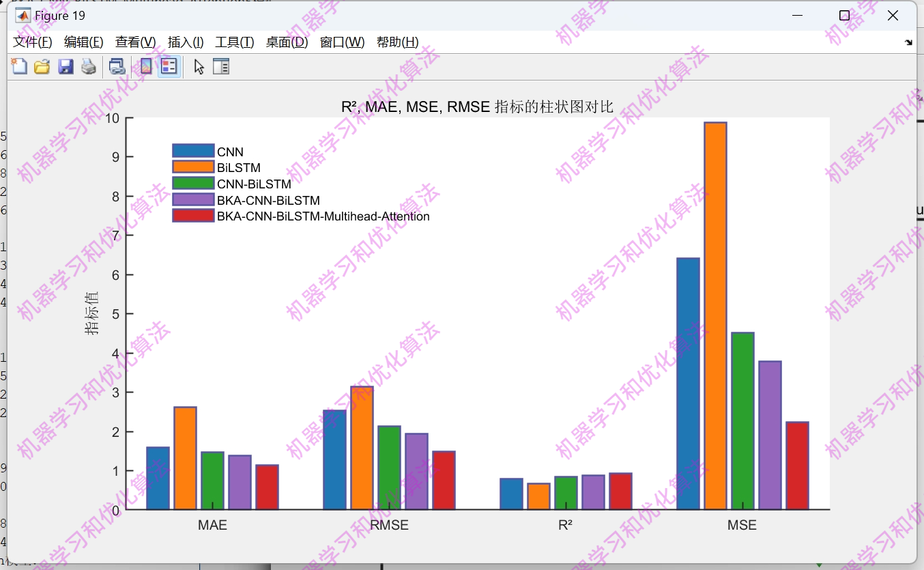Click the green CNN-BiLSTM legend swatch

coord(193,183)
